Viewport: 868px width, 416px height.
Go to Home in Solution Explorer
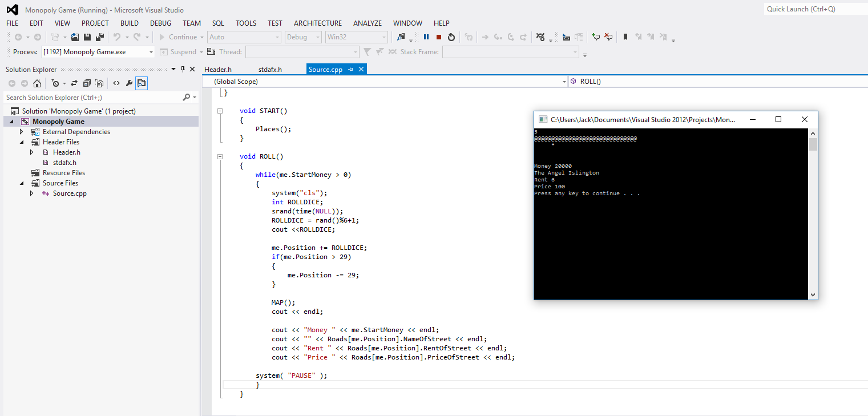pos(37,83)
